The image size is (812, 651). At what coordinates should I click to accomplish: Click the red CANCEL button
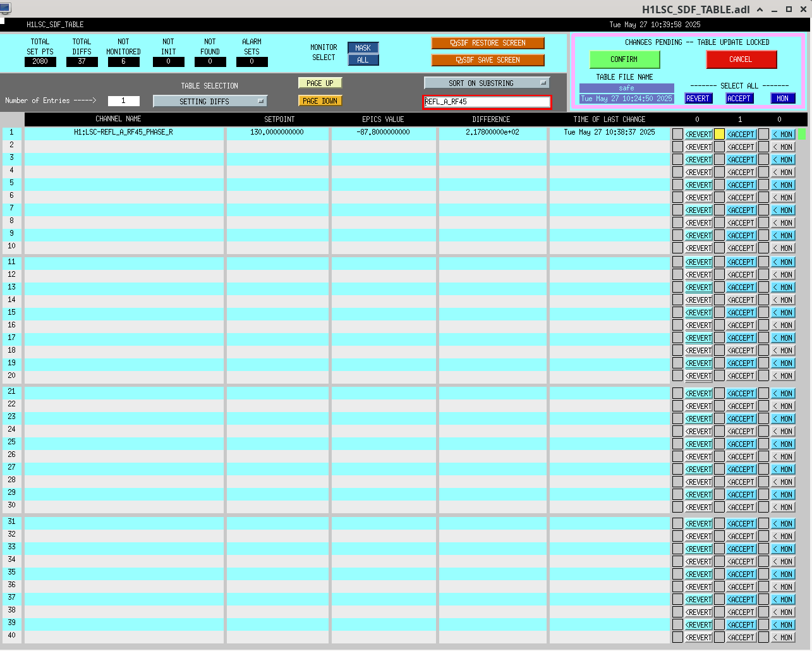[741, 59]
